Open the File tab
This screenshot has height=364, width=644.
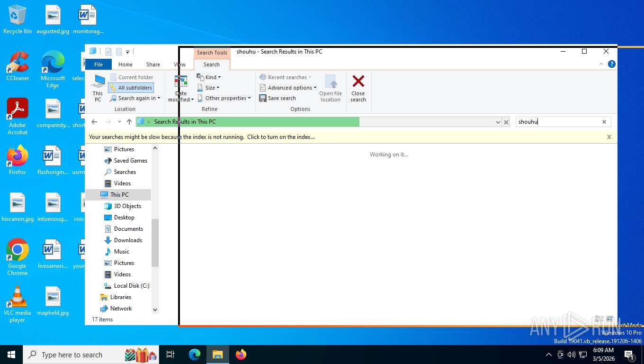point(98,64)
